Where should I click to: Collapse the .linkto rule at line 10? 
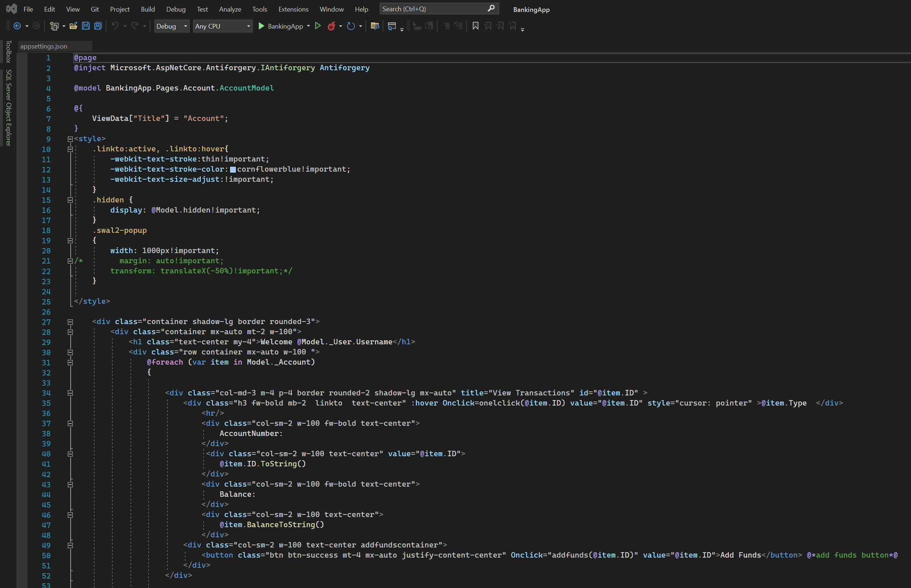(70, 149)
